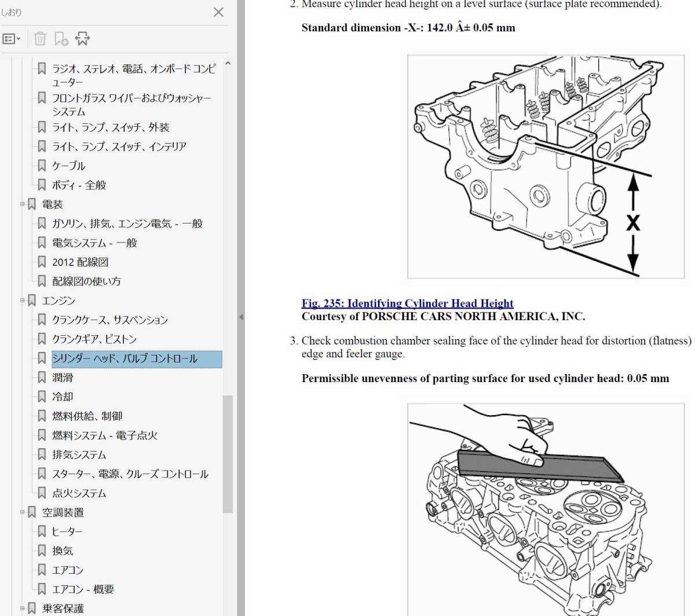Select the 空調装置 section bookmark
This screenshot has width=695, height=616.
[63, 512]
